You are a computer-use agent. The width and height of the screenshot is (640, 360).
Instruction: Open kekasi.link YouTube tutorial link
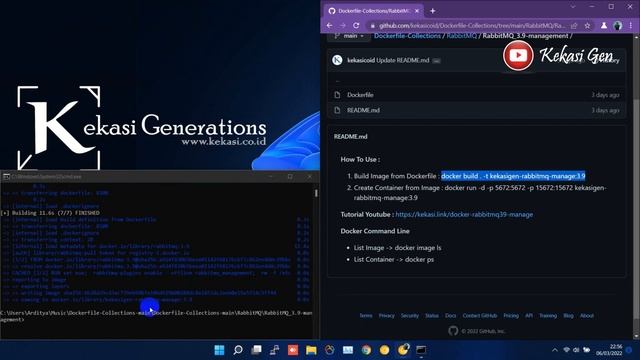coord(464,214)
